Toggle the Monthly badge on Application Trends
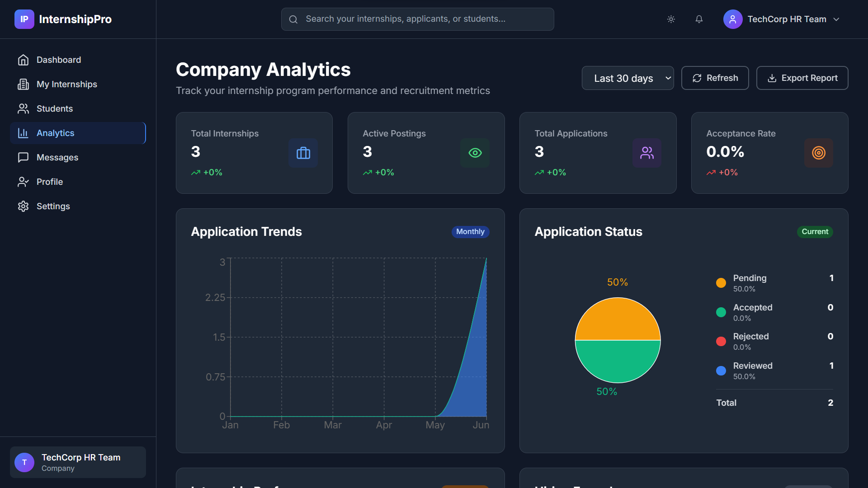Viewport: 868px width, 488px height. pos(470,232)
